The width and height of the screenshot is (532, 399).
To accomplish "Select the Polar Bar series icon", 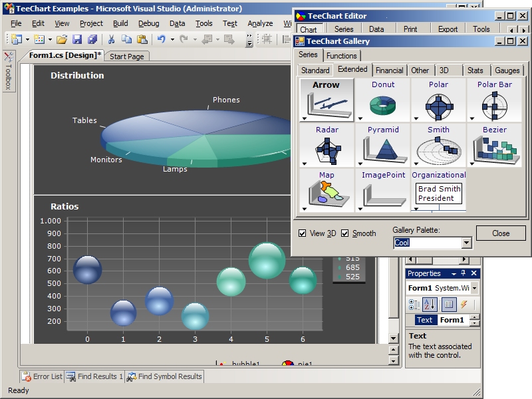I will 494,100.
